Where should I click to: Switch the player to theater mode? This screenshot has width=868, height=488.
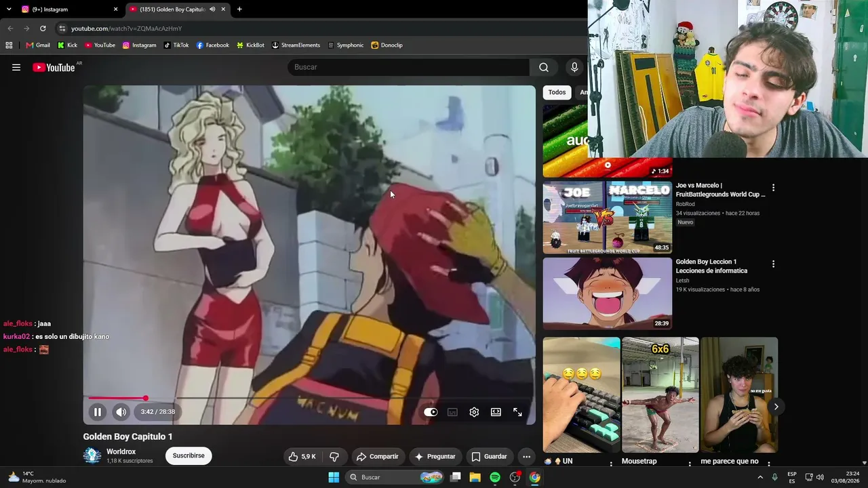point(496,411)
